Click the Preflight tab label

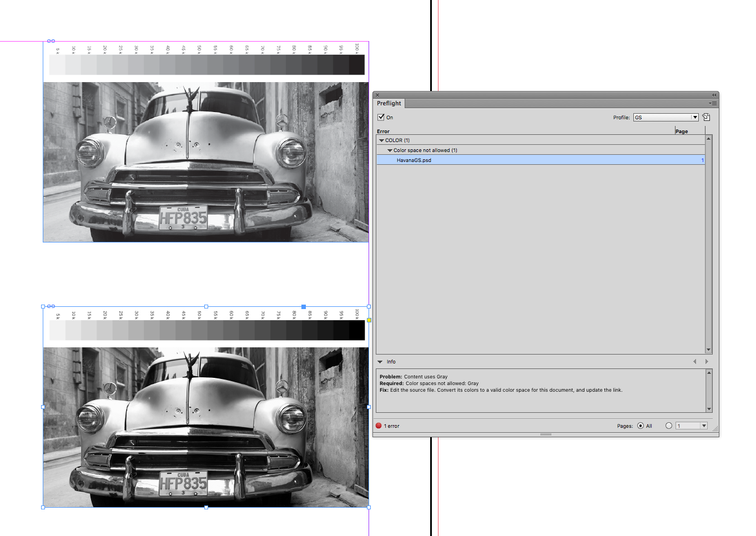tap(389, 103)
